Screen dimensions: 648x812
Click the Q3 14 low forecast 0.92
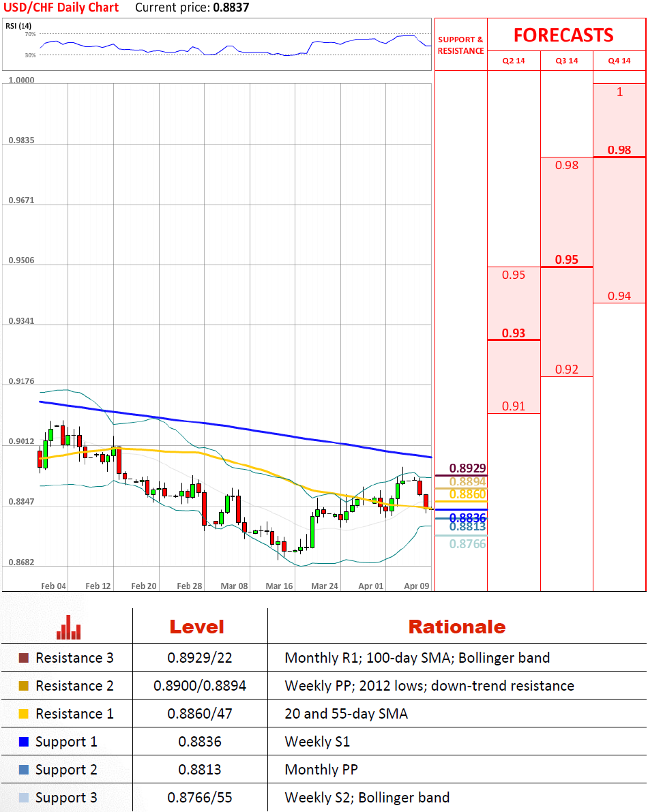(567, 370)
